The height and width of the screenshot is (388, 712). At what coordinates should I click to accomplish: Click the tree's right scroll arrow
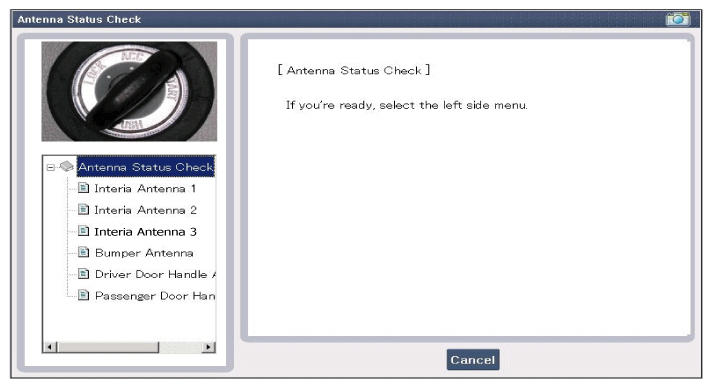pyautogui.click(x=208, y=348)
